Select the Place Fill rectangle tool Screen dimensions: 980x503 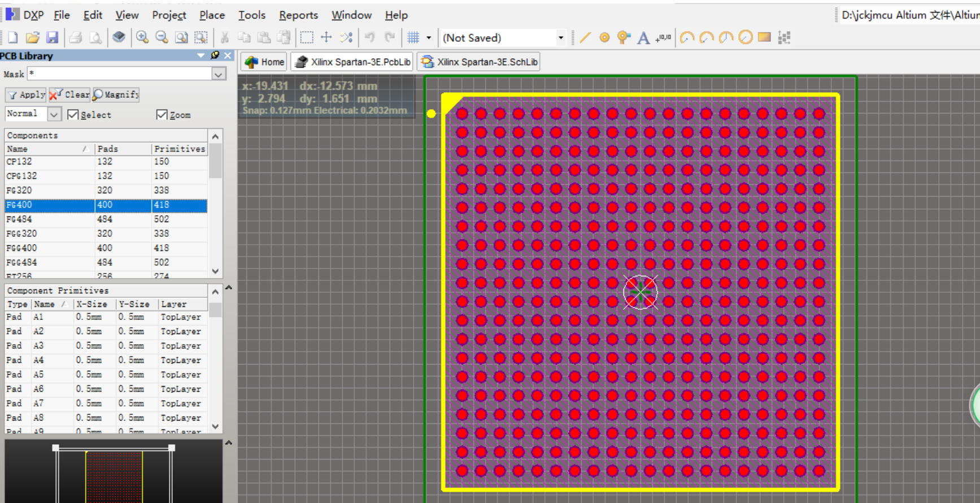[764, 38]
